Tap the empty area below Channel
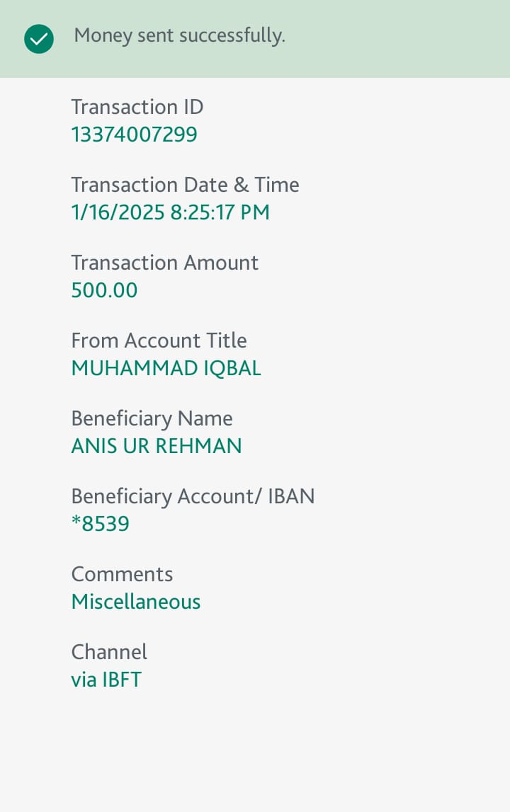510x812 pixels. tap(255, 751)
